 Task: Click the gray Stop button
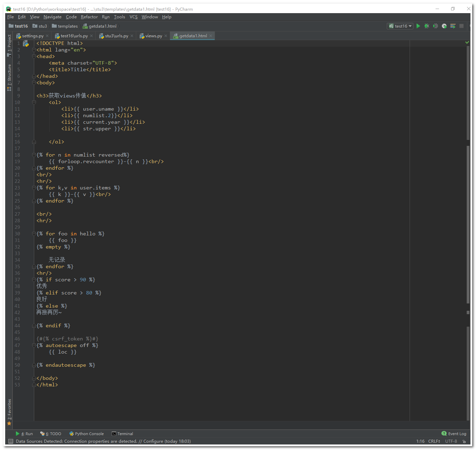(461, 26)
